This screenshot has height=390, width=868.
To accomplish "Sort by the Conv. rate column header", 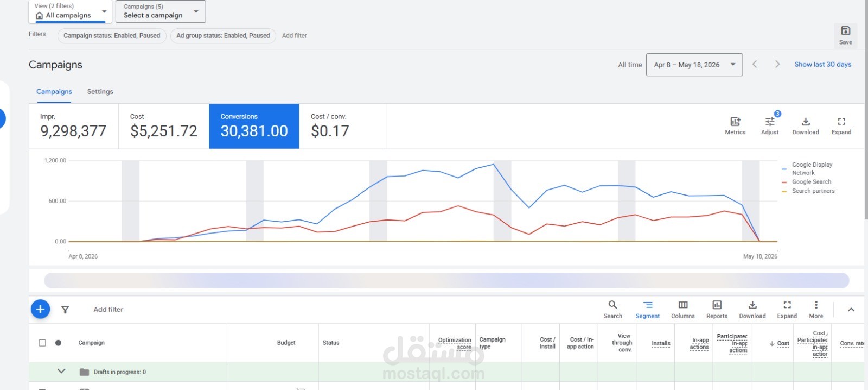I will click(852, 343).
